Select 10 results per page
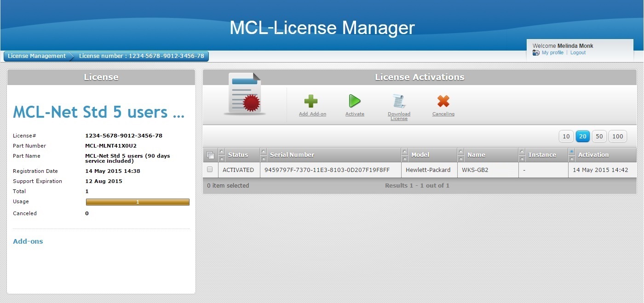The height and width of the screenshot is (303, 644). tap(566, 136)
